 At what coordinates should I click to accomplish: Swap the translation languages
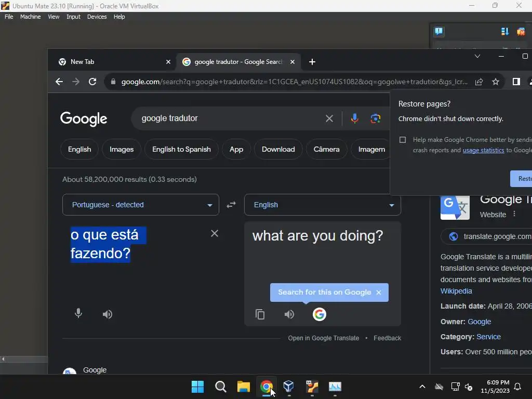click(231, 205)
